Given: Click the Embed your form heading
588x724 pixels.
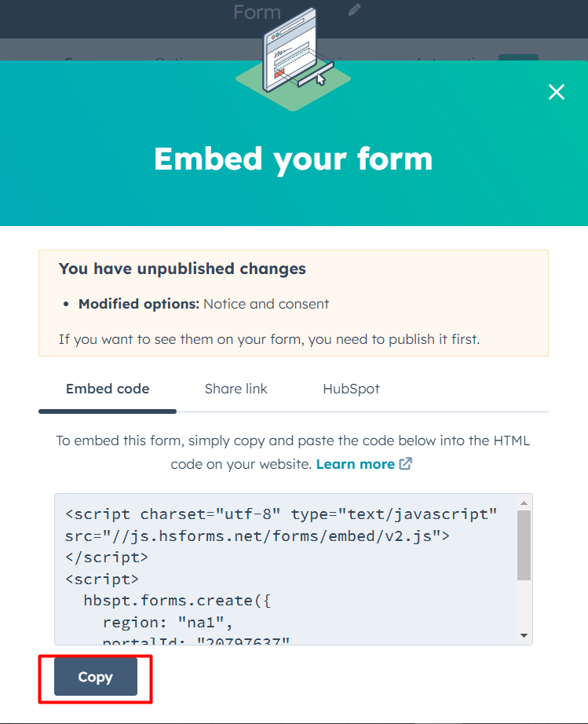Looking at the screenshot, I should click(x=294, y=159).
